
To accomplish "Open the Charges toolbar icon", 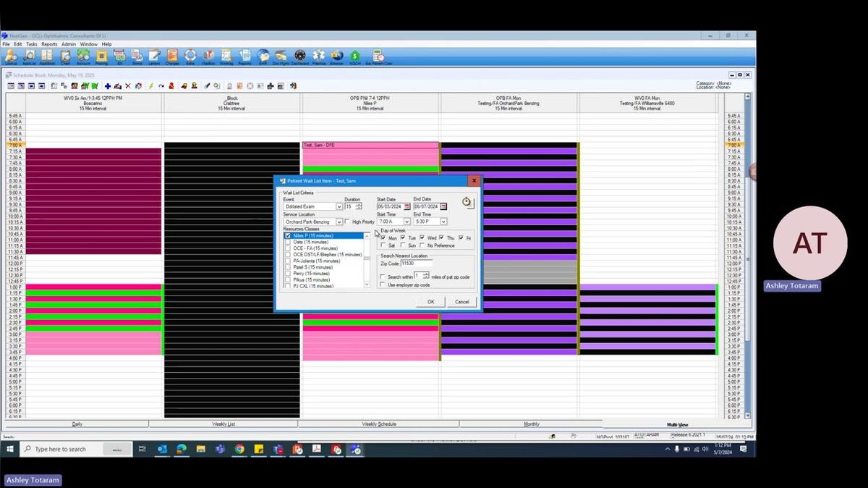I will 172,56.
